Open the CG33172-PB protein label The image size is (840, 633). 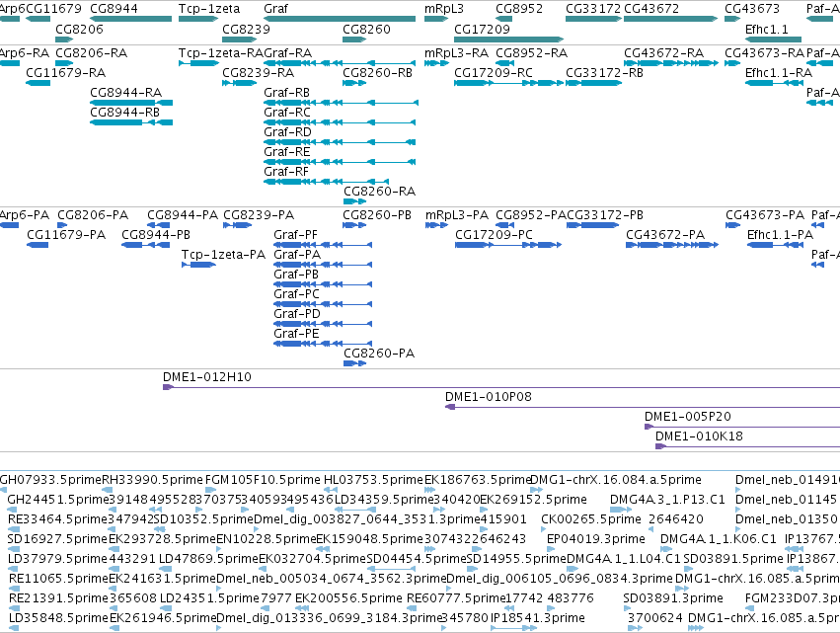click(x=605, y=215)
